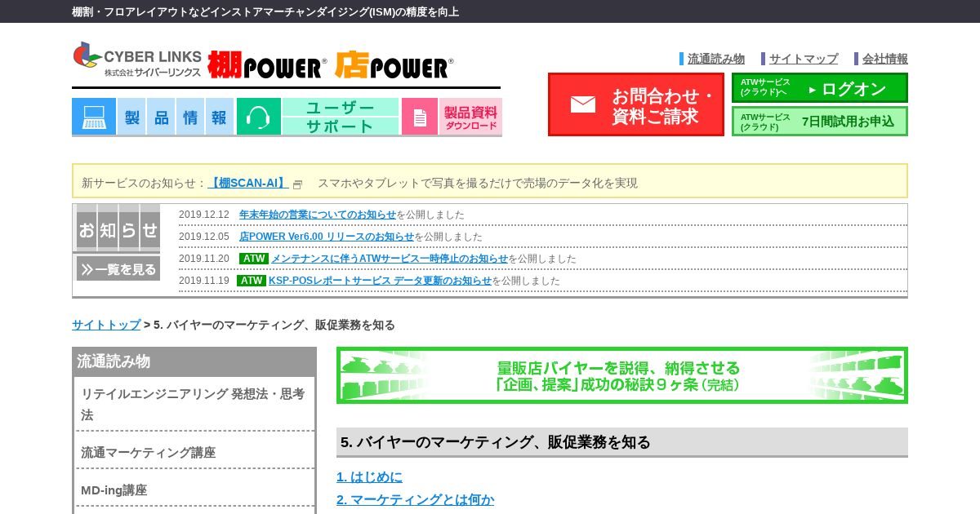Screen dimensions: 980x514
Task: Click the ATW tag on 2019.11.20 news
Action: tap(254, 259)
